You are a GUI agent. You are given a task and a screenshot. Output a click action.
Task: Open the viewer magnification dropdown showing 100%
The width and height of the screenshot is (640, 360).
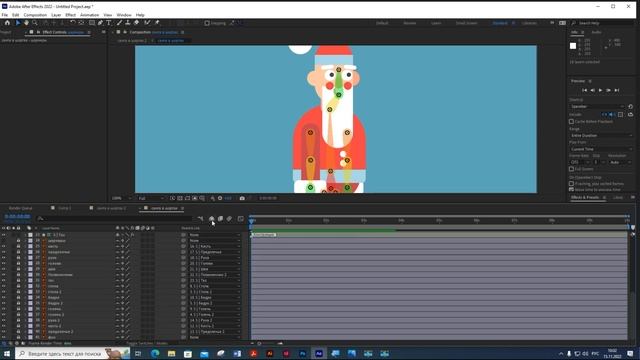pos(121,198)
